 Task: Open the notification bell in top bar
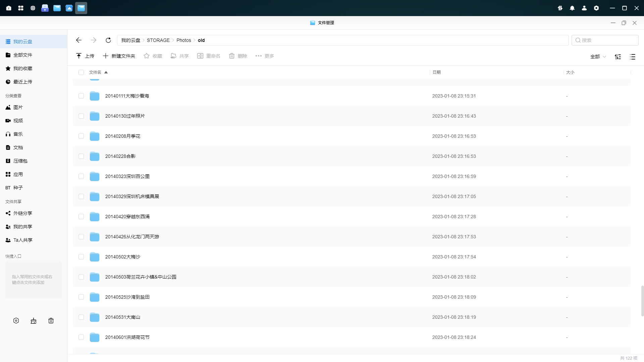point(572,8)
